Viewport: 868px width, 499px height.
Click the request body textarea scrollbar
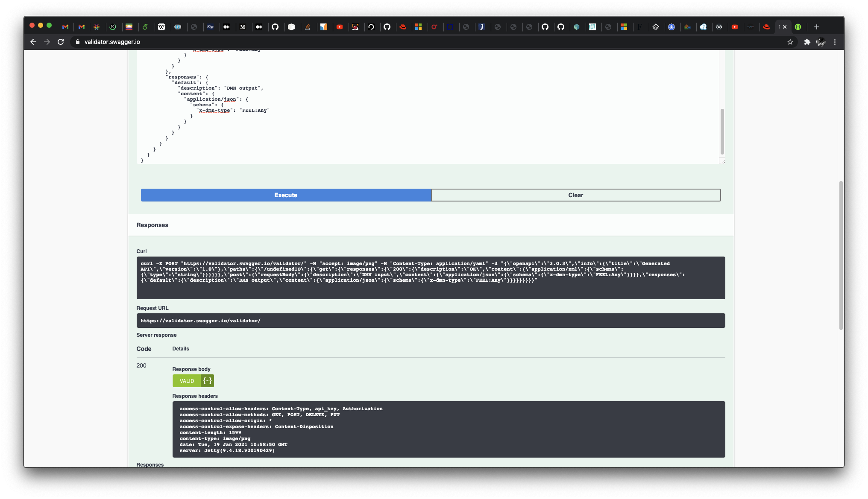(722, 131)
